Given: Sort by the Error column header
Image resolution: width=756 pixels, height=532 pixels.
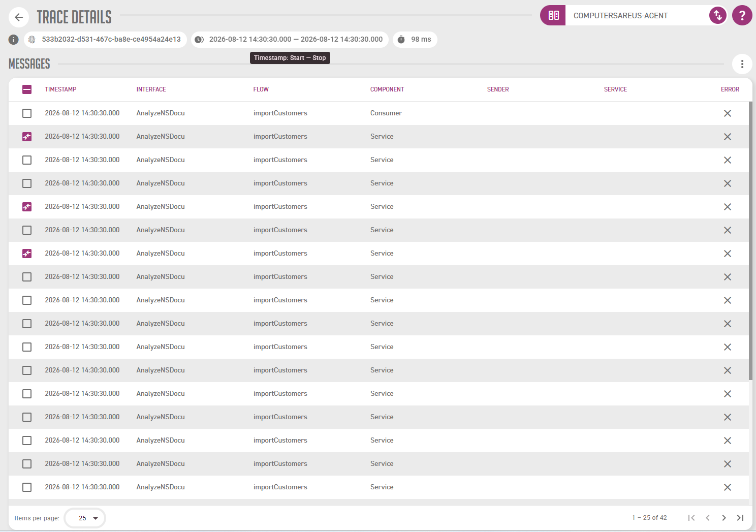Looking at the screenshot, I should tap(730, 89).
